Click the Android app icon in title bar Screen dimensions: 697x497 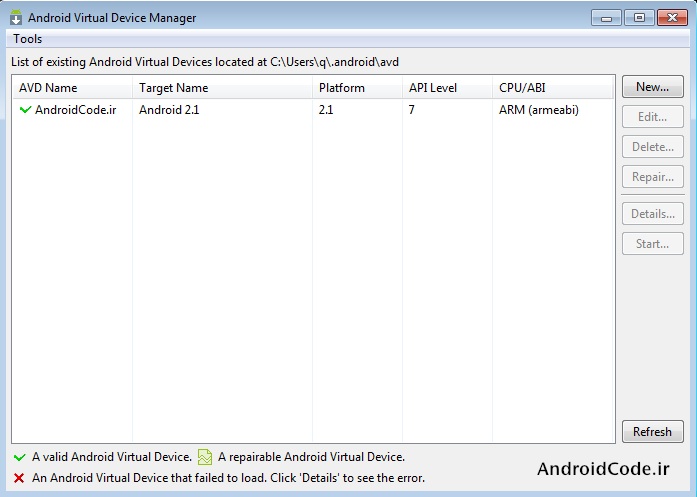(16, 17)
